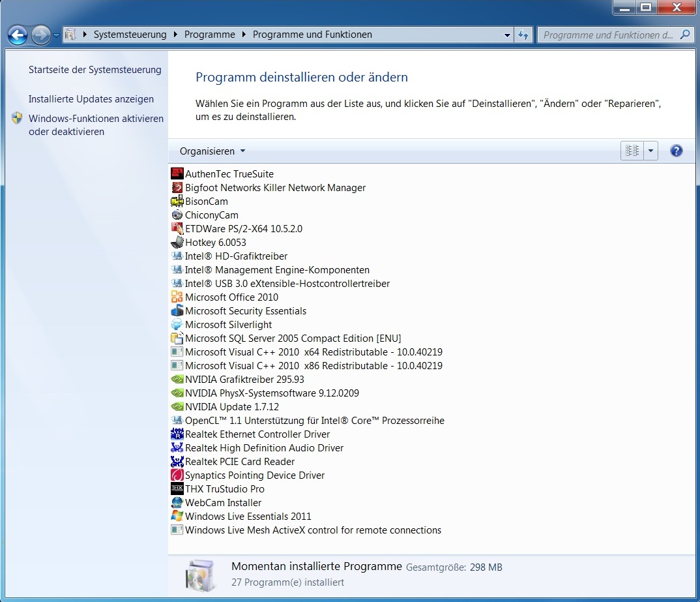This screenshot has height=602, width=700.
Task: Click the Synaptics Pointing Device Driver icon
Action: pyautogui.click(x=177, y=475)
